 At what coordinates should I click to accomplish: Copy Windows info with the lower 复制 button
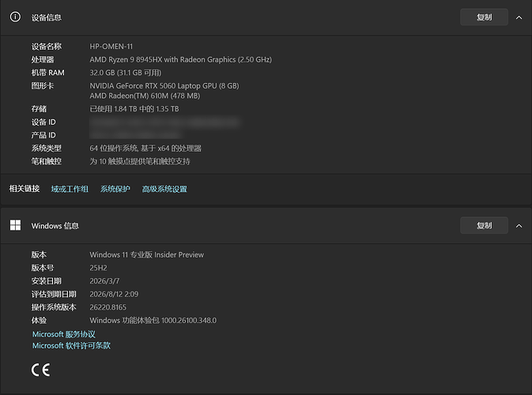[484, 225]
